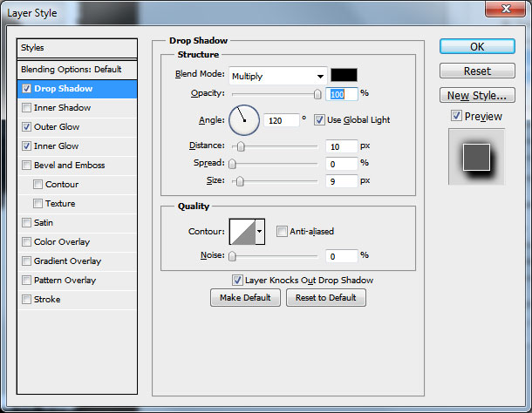Viewport: 532px width, 413px height.
Task: Enable the Bevel and Emboss checkbox
Action: point(26,166)
